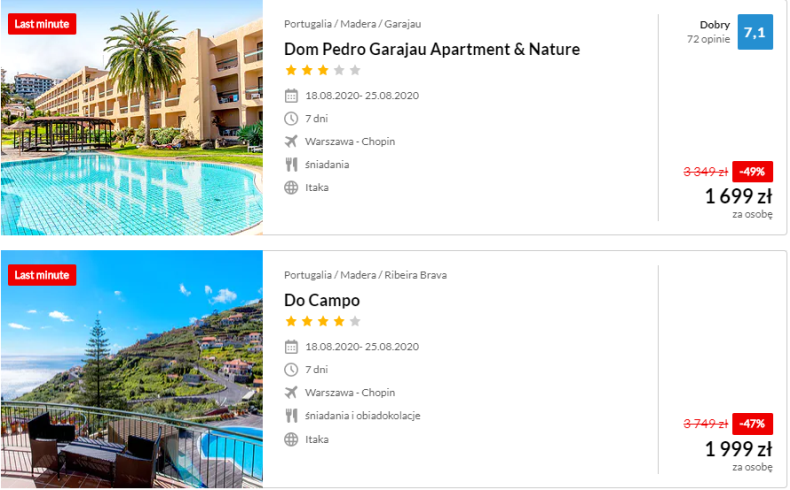Viewport: 790px width, 490px height.
Task: Click the clock icon in Dom Pedro listing
Action: point(291,119)
